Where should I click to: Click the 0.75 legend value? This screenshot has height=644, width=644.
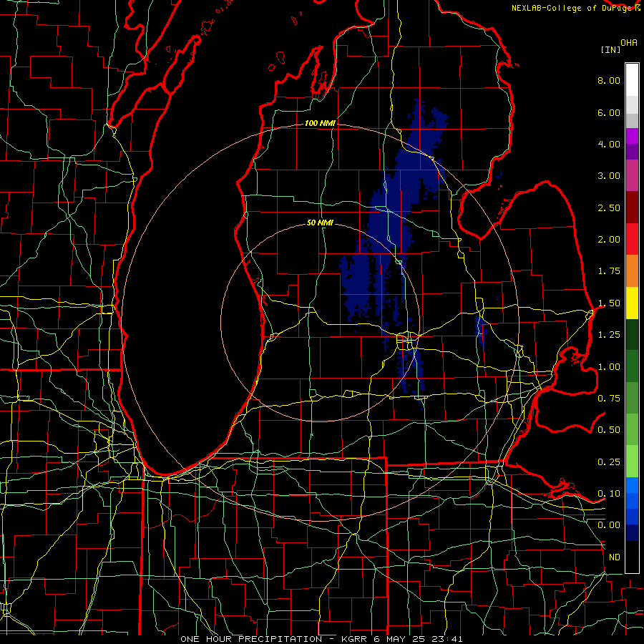click(609, 399)
